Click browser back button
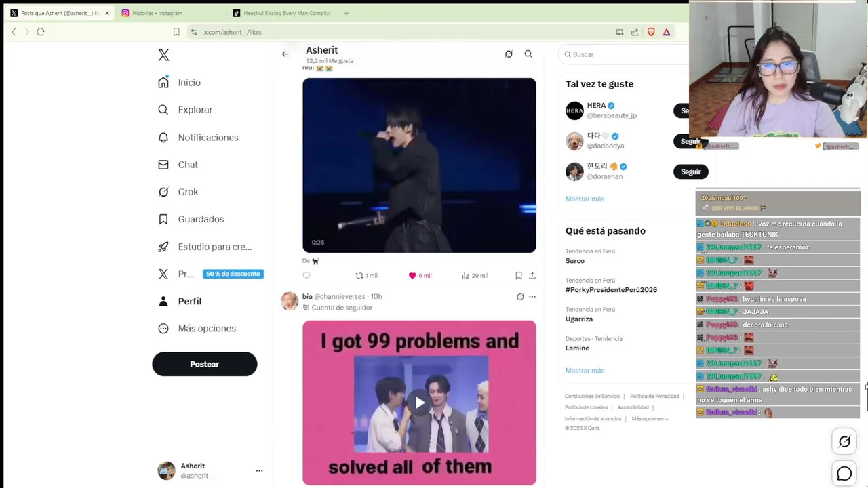Viewport: 868px width, 488px height. pyautogui.click(x=14, y=32)
